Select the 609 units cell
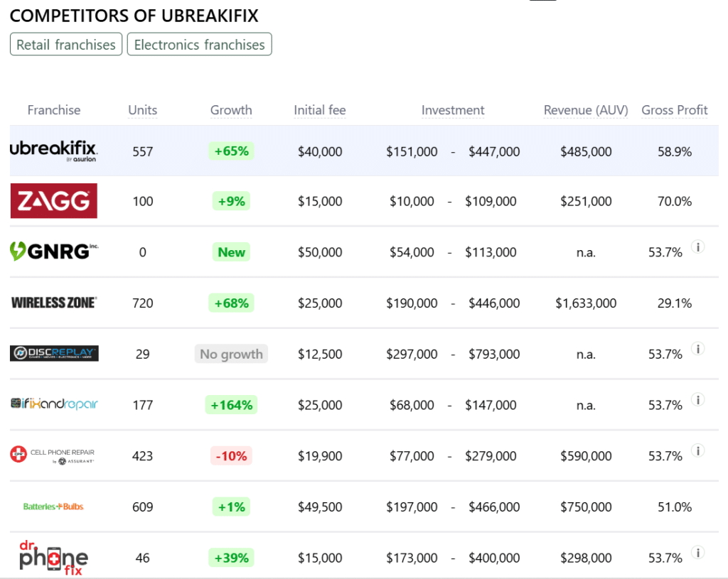This screenshot has height=579, width=728. (142, 507)
